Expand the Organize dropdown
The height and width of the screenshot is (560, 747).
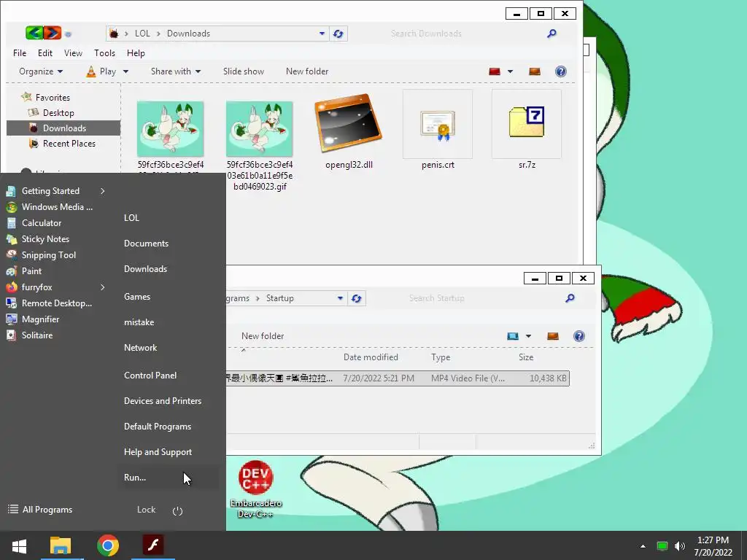point(41,71)
